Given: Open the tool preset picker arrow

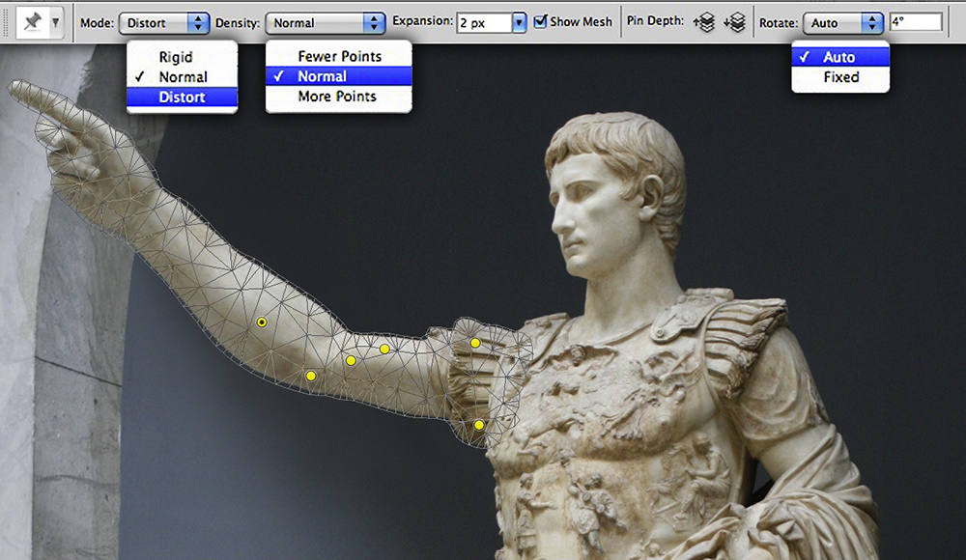Looking at the screenshot, I should [x=55, y=23].
